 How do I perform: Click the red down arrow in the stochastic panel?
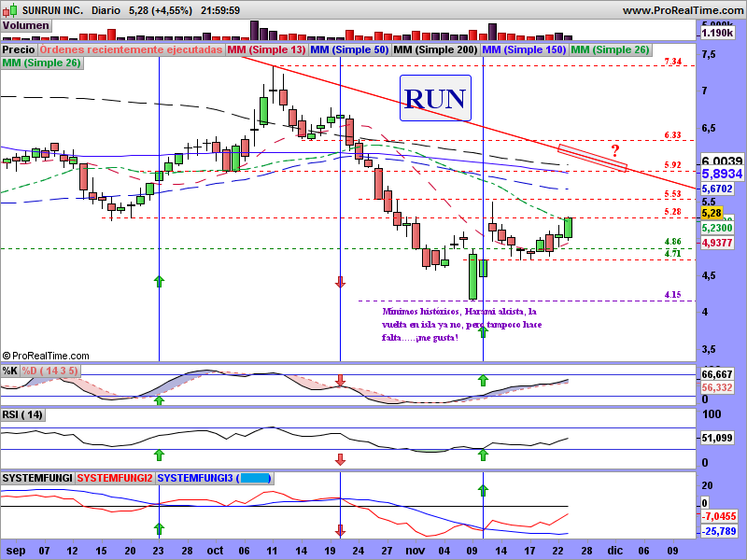pyautogui.click(x=340, y=380)
